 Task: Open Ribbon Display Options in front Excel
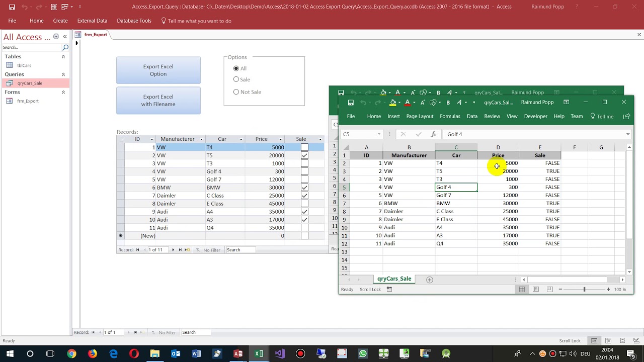point(566,102)
